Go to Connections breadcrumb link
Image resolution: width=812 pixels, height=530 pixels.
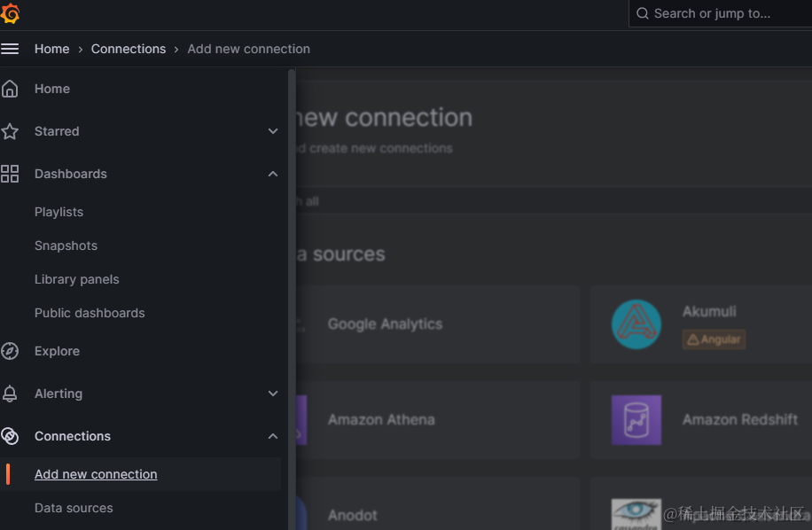pyautogui.click(x=129, y=49)
